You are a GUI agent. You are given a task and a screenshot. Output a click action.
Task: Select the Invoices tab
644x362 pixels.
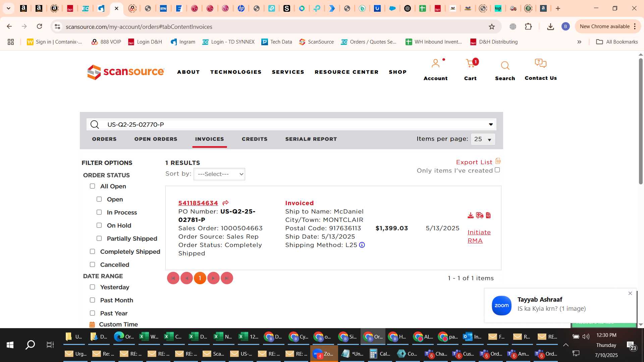pyautogui.click(x=210, y=139)
